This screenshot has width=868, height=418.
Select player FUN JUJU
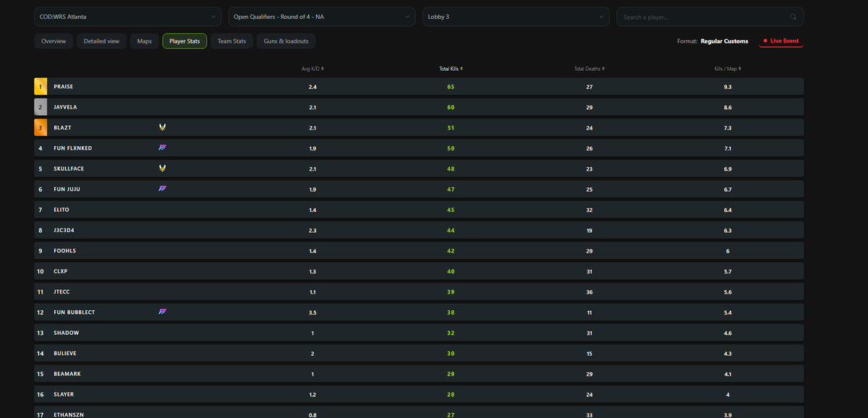click(x=67, y=189)
